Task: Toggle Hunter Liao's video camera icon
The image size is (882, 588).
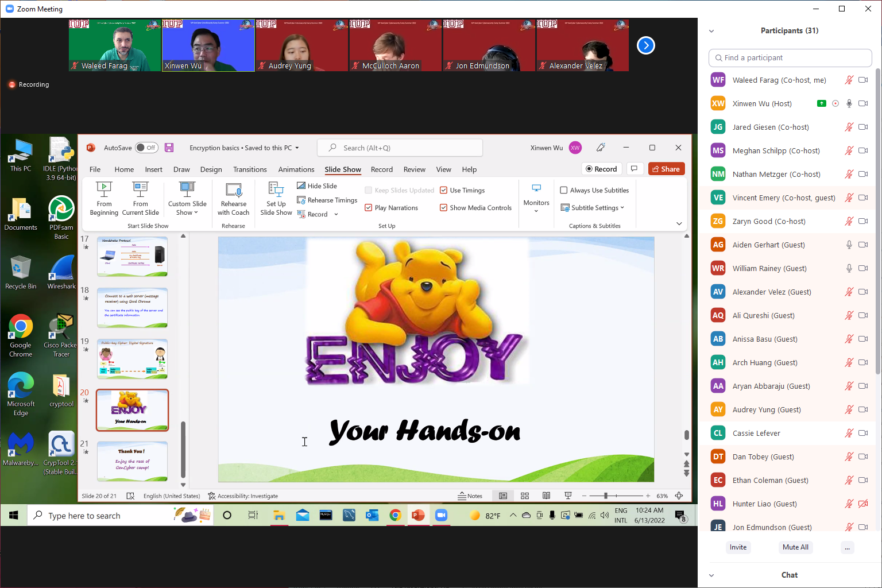Action: [x=863, y=504]
